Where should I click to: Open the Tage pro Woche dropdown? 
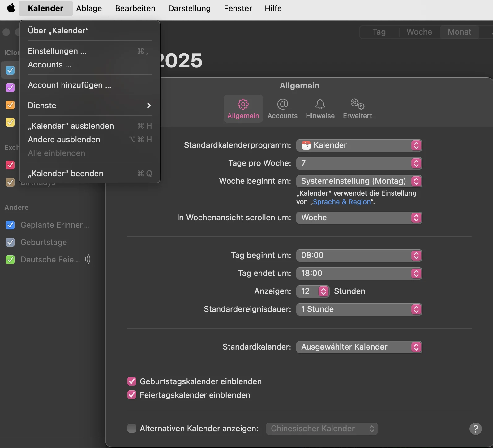pyautogui.click(x=359, y=163)
